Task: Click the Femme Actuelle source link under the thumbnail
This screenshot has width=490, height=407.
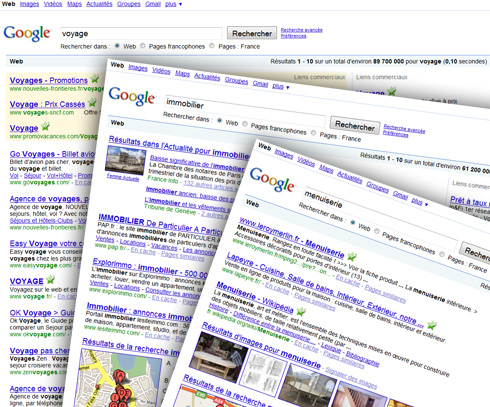Action: tap(123, 177)
